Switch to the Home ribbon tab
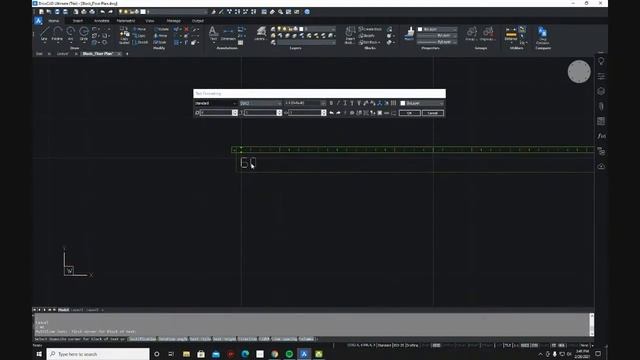Image resolution: width=640 pixels, height=360 pixels. (53, 21)
